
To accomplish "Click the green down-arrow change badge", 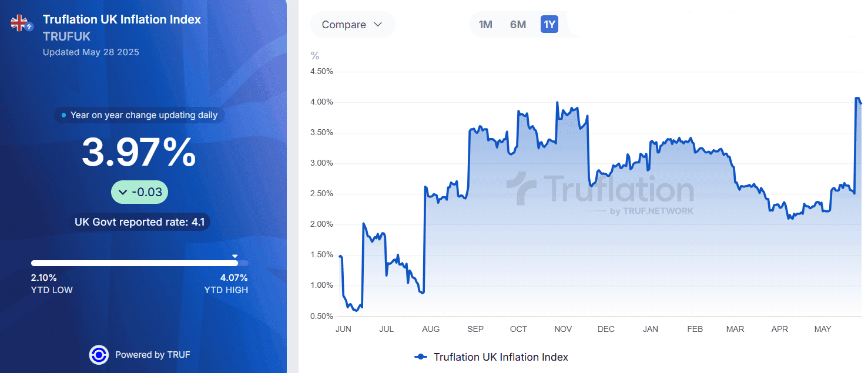I will [x=139, y=192].
